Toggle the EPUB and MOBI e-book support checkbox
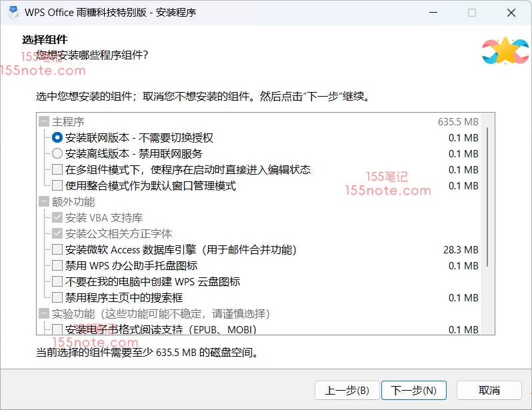This screenshot has height=410, width=532. click(57, 329)
